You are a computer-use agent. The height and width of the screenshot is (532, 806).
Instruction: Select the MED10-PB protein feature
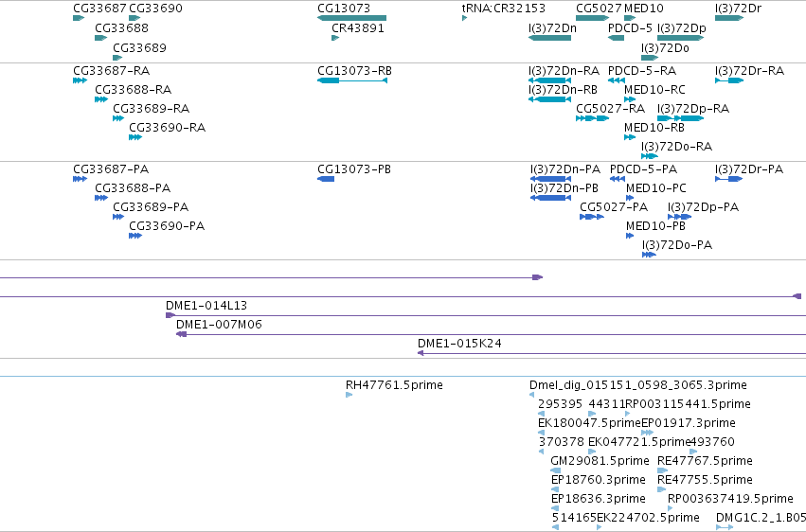(x=630, y=236)
